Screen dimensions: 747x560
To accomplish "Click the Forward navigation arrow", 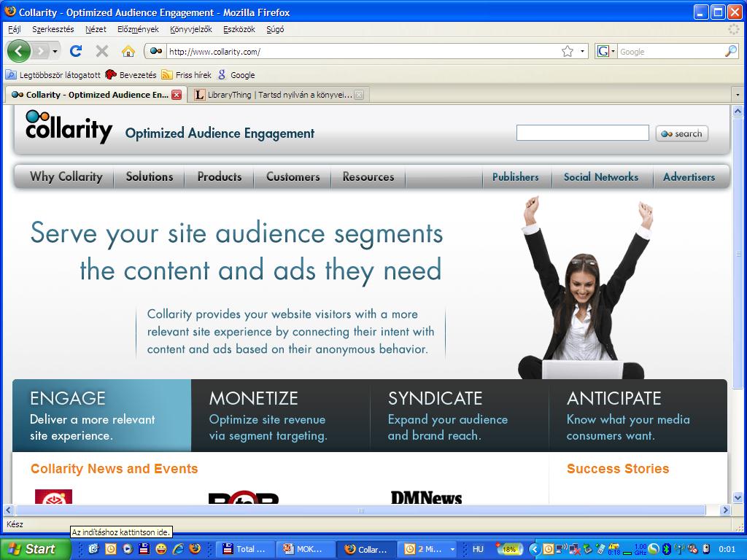I will (42, 51).
